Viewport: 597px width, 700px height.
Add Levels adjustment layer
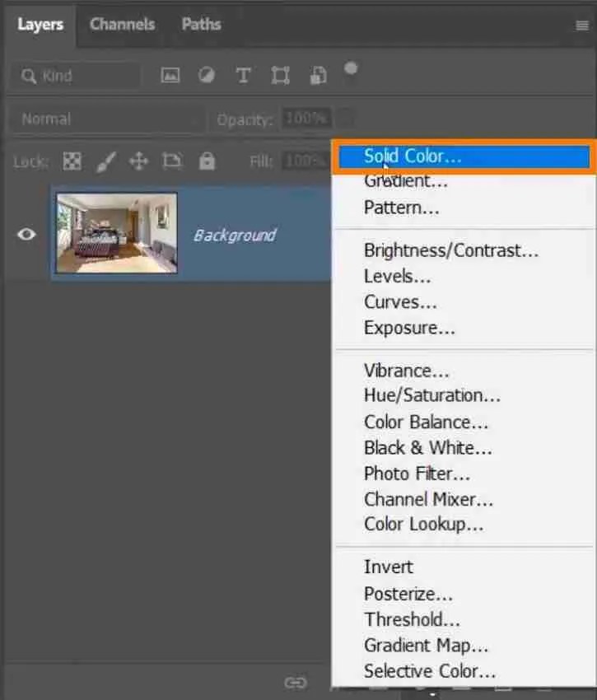coord(464,277)
